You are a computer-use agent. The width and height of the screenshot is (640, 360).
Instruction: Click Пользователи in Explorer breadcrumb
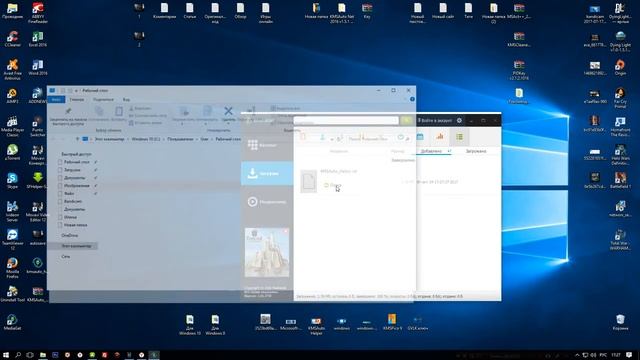click(x=180, y=139)
